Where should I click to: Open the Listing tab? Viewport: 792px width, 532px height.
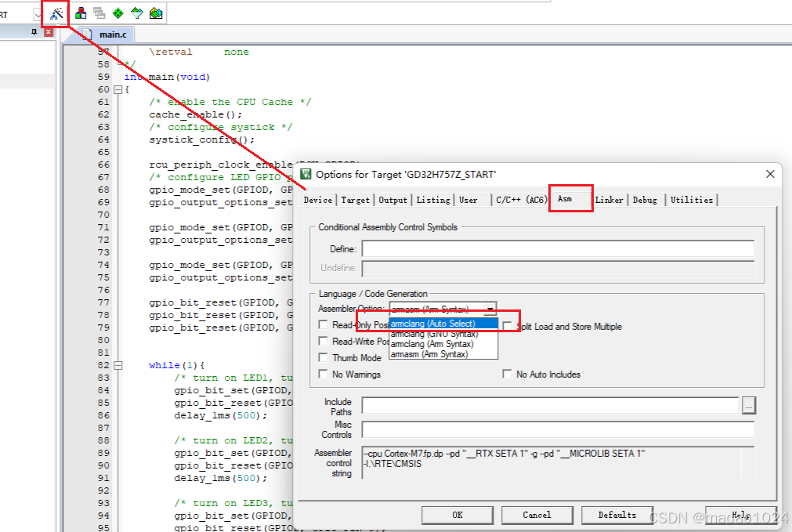point(433,200)
